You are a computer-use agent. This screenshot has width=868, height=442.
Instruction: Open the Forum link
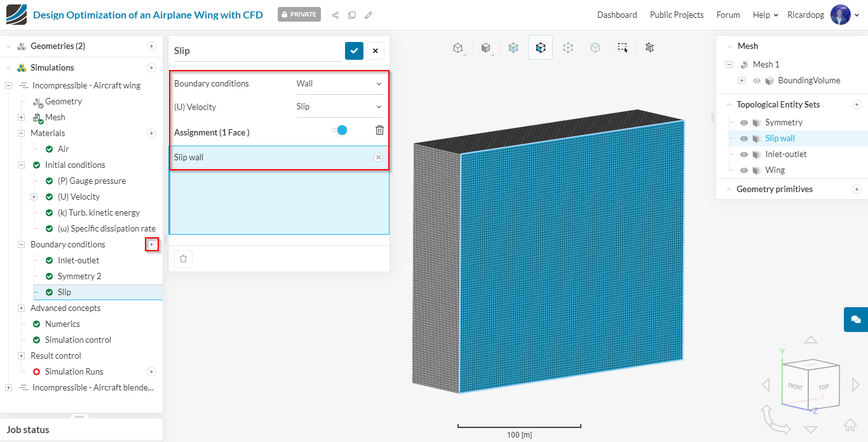[728, 15]
